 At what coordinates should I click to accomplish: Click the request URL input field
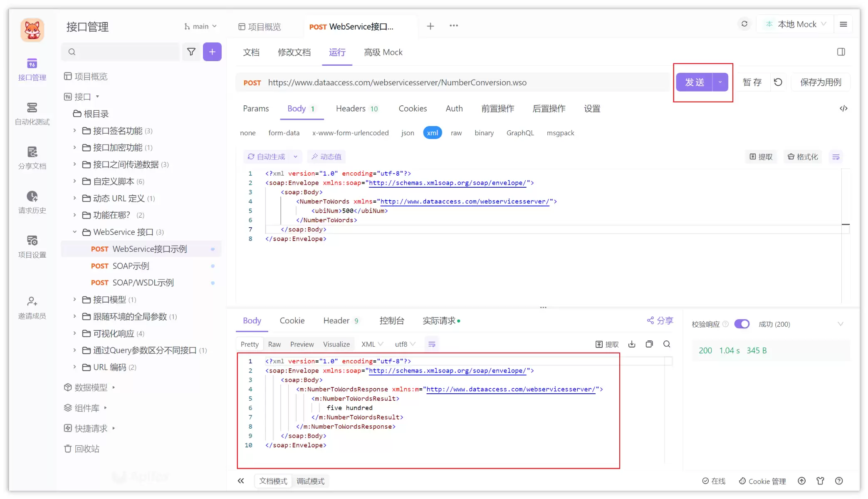coord(467,82)
